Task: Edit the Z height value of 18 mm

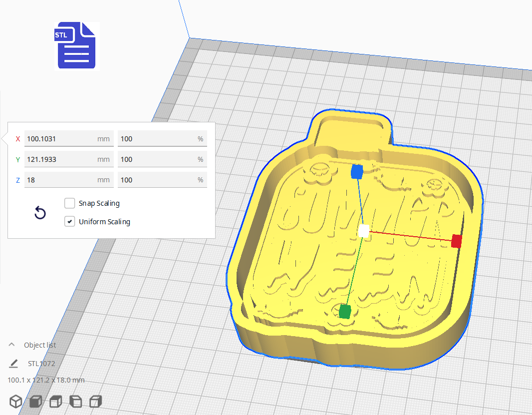Action: 68,179
